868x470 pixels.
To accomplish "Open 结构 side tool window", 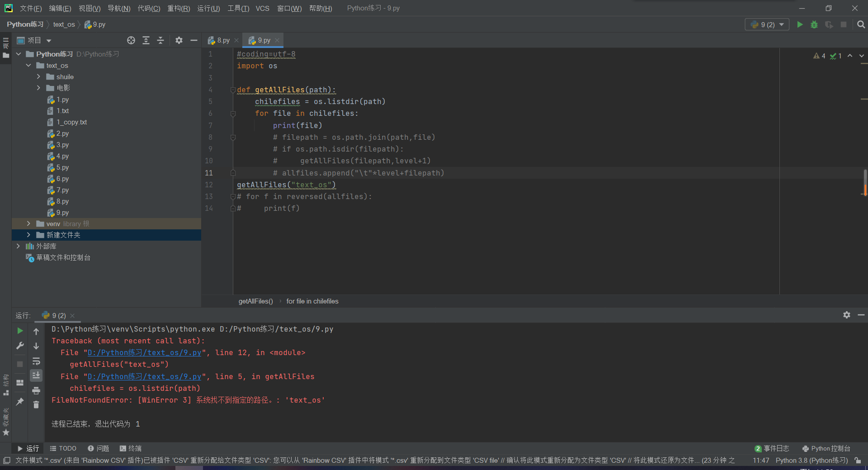I will 6,385.
